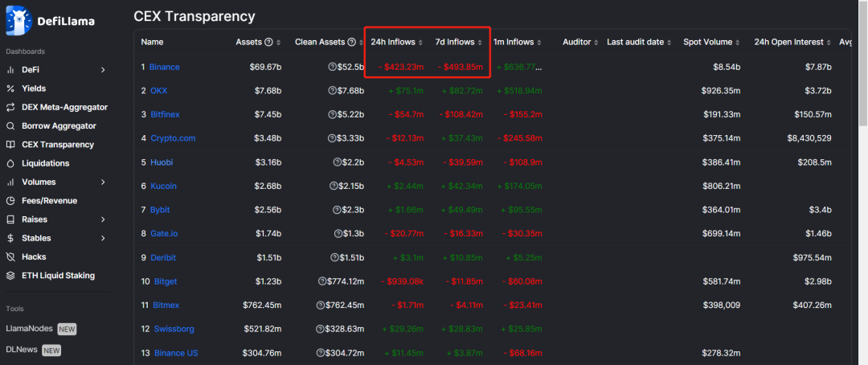Click the Volumes bar chart icon

click(10, 182)
